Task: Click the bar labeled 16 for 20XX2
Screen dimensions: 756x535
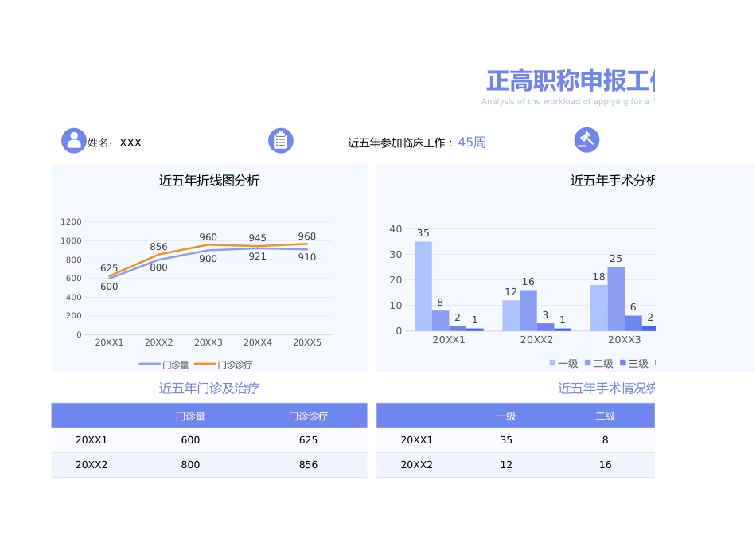Action: coord(528,310)
